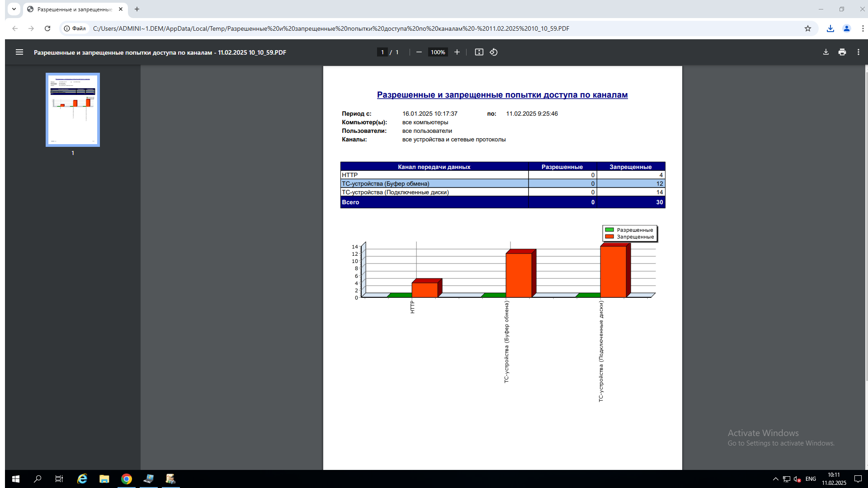Open the Chrome three-dot menu

(x=863, y=28)
